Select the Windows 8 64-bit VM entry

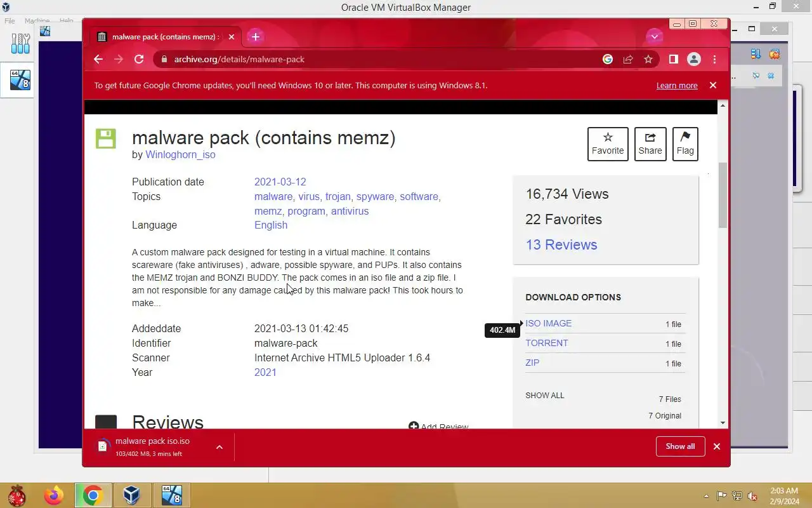tap(20, 80)
